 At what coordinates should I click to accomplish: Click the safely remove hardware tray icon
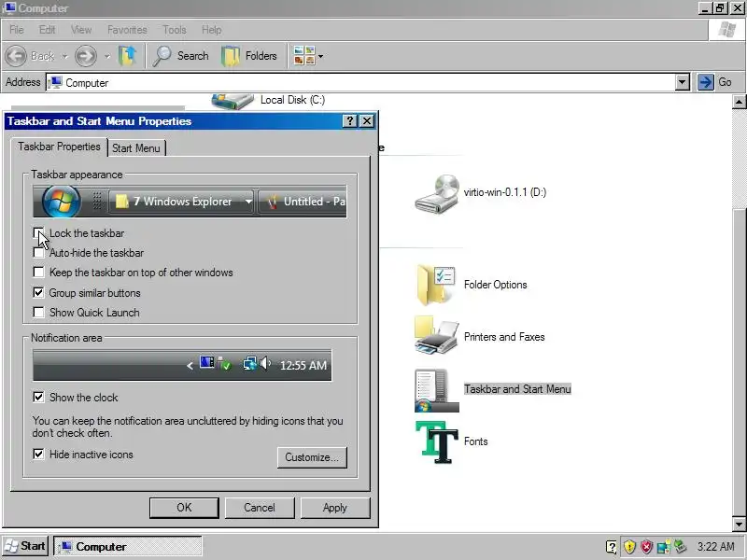(x=681, y=547)
